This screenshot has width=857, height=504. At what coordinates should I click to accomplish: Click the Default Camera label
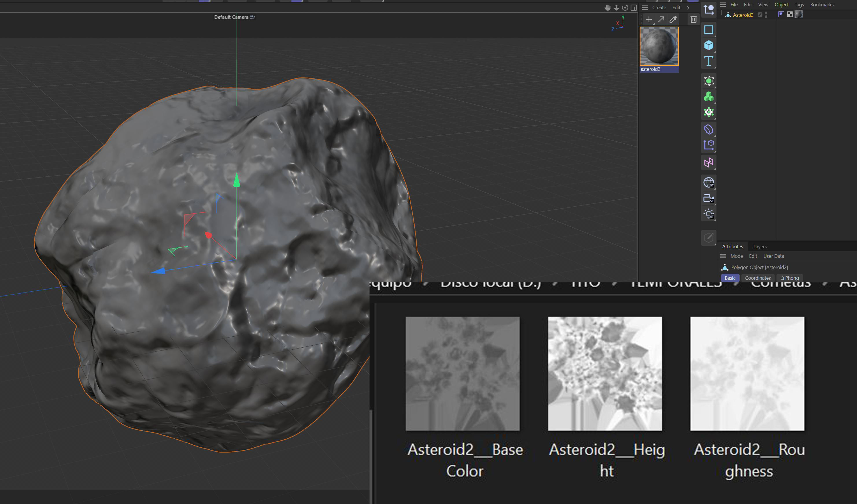click(x=231, y=17)
